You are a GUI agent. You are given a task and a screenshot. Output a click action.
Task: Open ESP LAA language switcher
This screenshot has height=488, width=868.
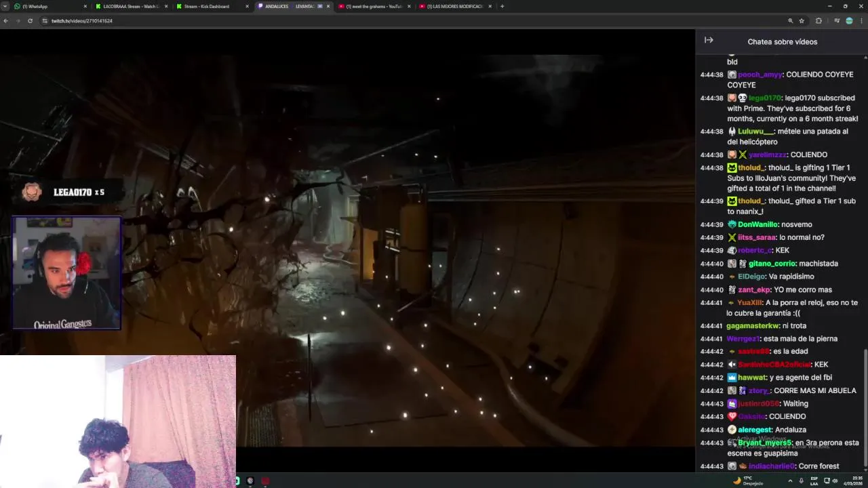(x=814, y=481)
